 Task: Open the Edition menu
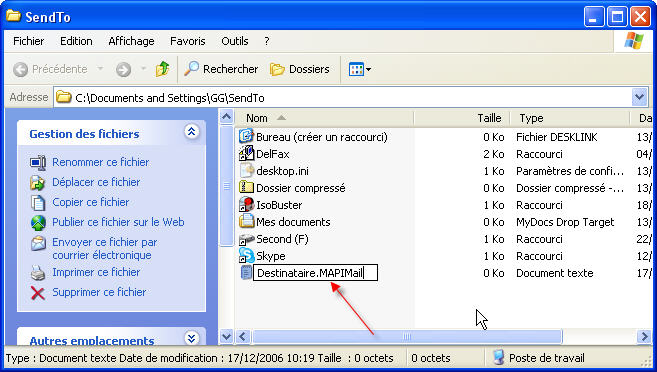tap(76, 41)
